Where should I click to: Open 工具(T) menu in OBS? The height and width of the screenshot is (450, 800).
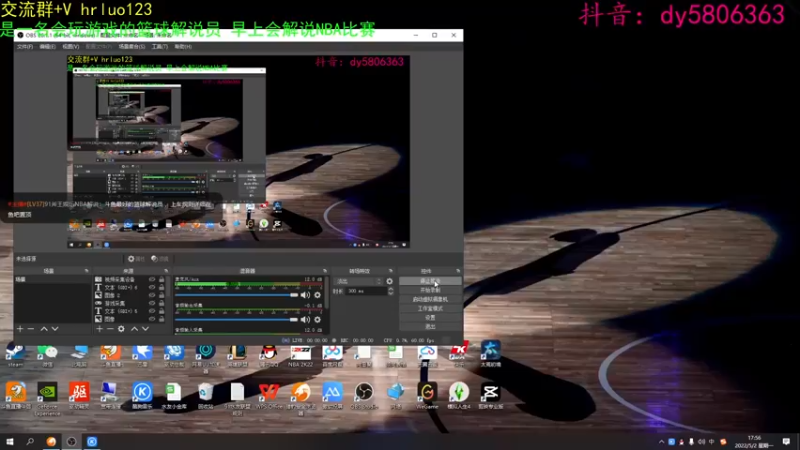[159, 46]
